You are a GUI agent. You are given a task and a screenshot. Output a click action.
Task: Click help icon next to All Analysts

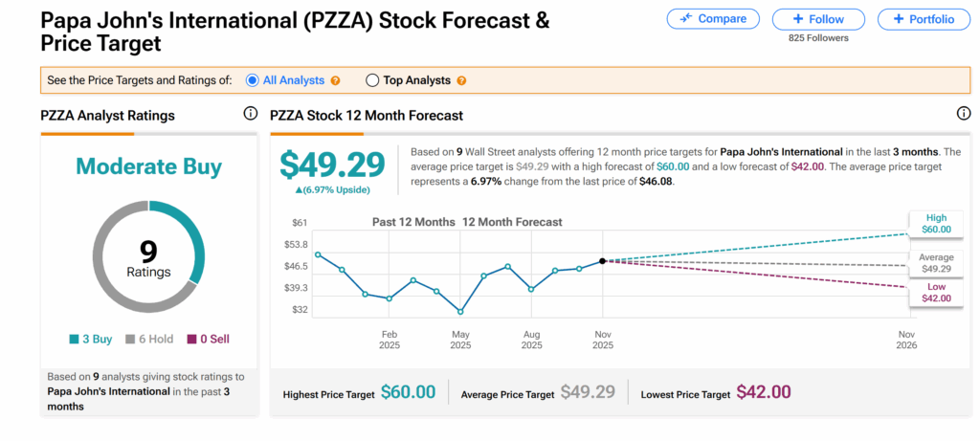(x=335, y=81)
